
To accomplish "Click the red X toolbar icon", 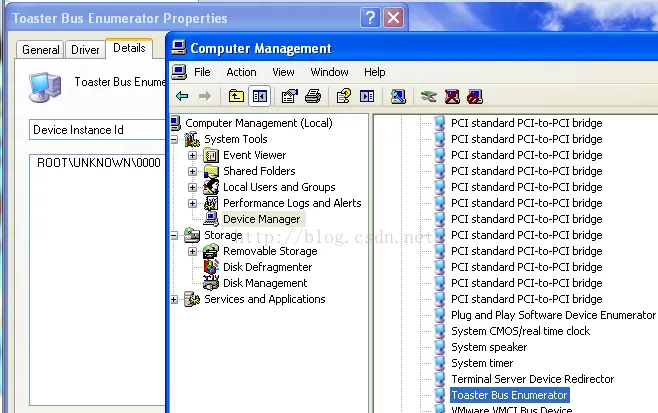I will [x=452, y=97].
